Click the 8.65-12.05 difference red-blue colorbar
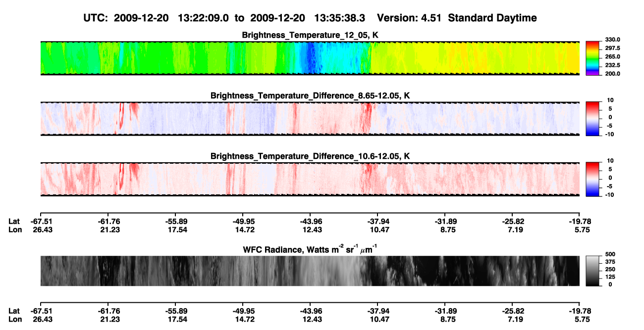 [592, 118]
